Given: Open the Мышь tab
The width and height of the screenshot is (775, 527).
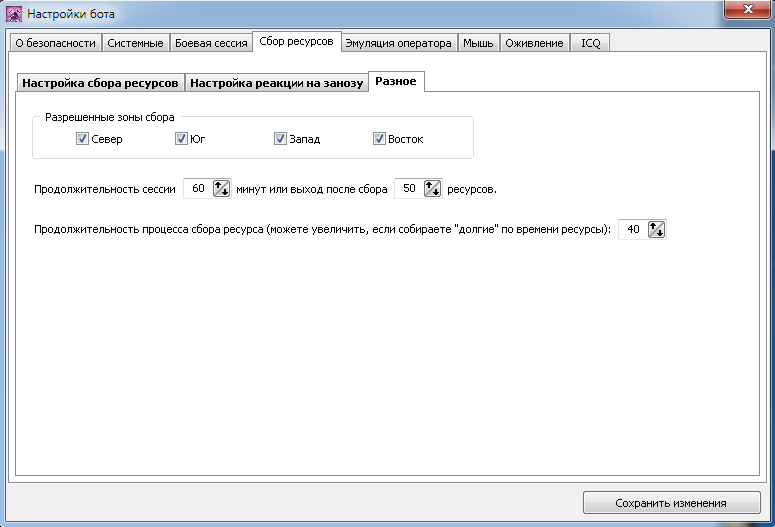Looking at the screenshot, I should pos(478,43).
